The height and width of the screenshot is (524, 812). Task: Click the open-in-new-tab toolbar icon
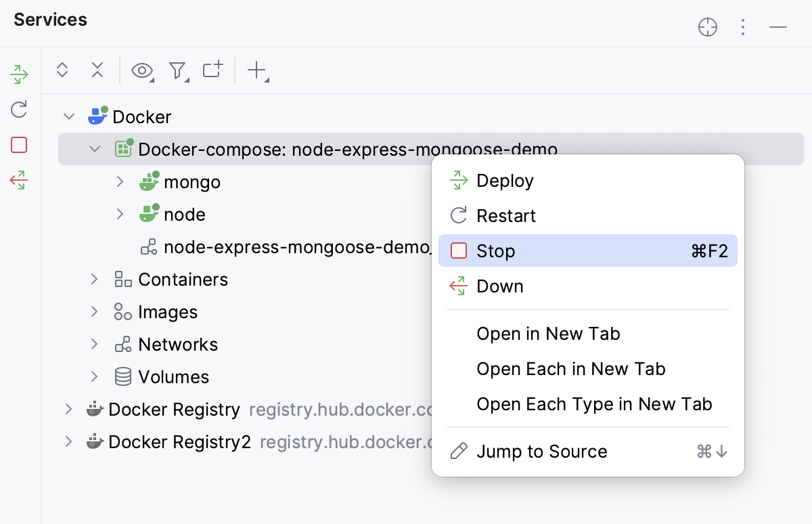(212, 70)
